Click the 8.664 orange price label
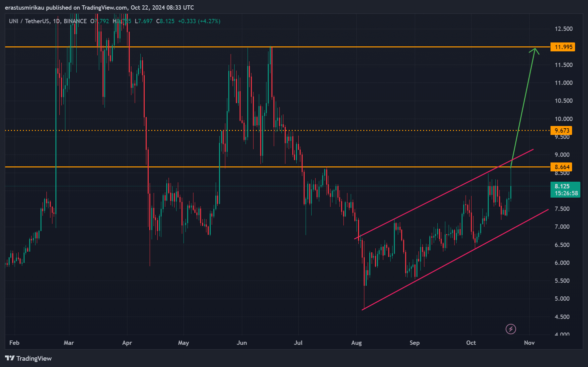The width and height of the screenshot is (588, 367). pos(561,167)
